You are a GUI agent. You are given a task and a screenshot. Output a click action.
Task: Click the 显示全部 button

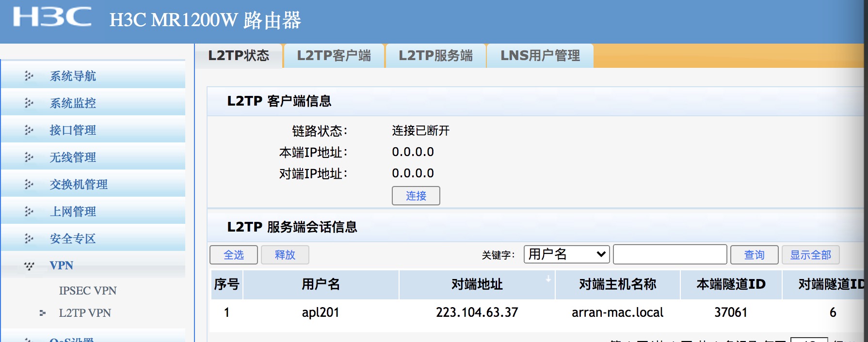click(811, 255)
